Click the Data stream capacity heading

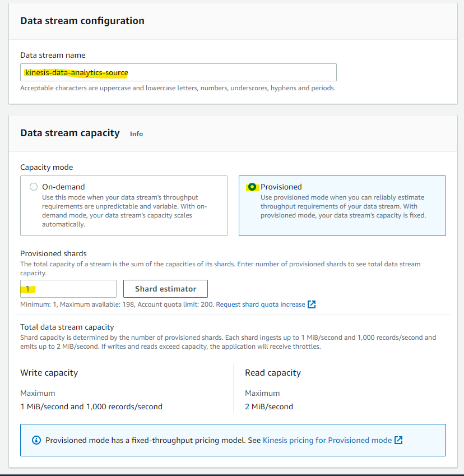coord(70,133)
